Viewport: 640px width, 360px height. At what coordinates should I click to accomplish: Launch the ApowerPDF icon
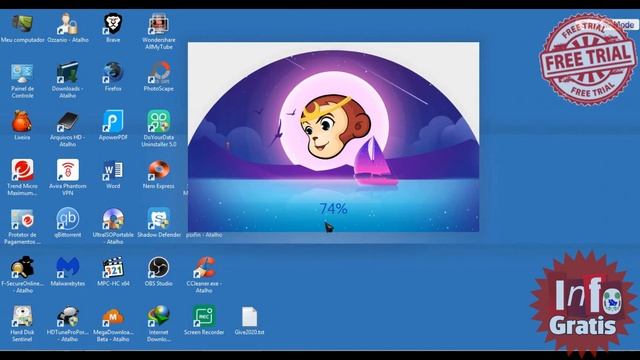point(113,121)
